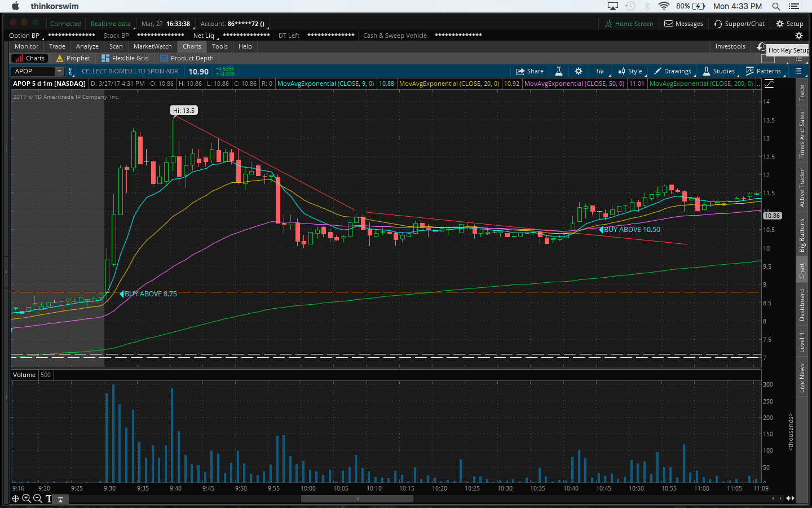Open the Prophet sub-tab

(x=73, y=58)
